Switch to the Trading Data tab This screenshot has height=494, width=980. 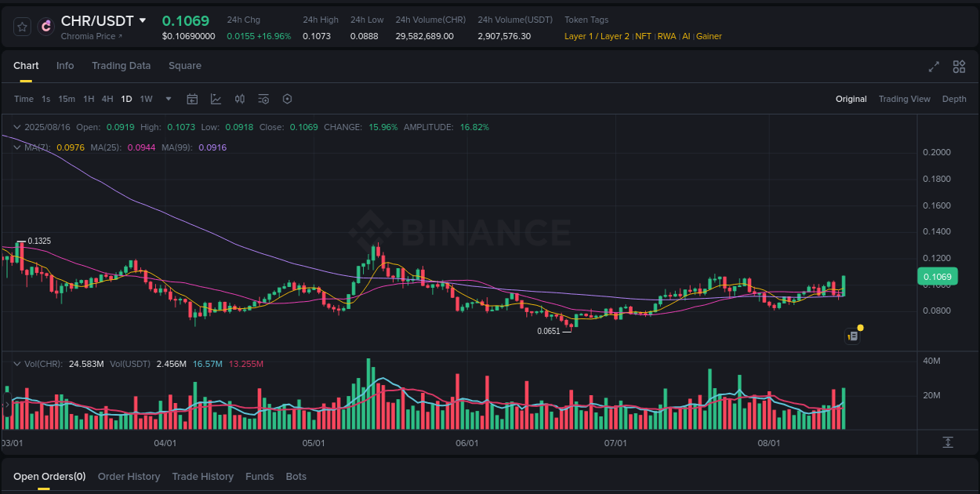[x=121, y=66]
